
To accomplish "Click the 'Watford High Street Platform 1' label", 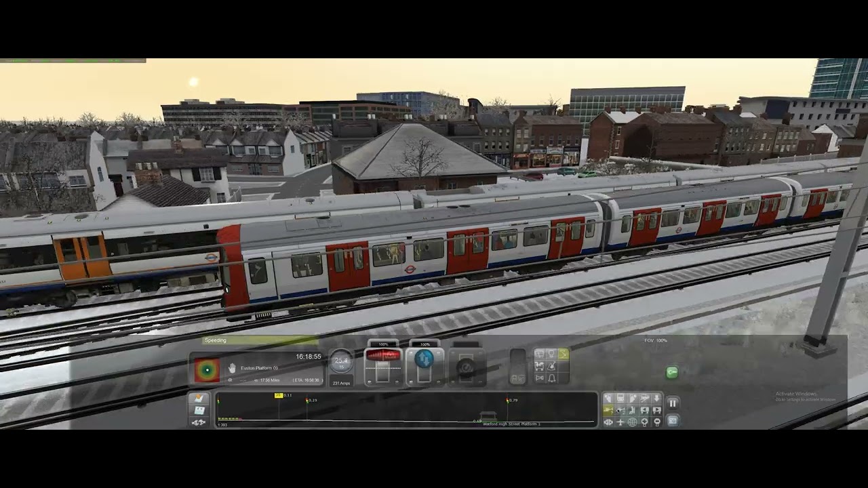I will pos(511,424).
